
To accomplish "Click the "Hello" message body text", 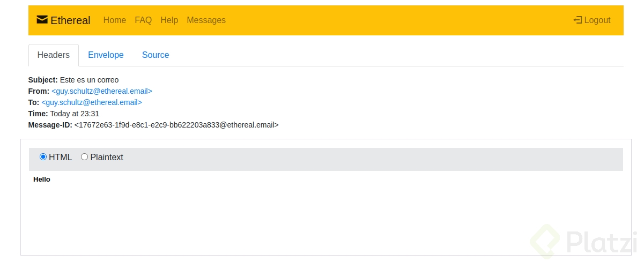I will pos(42,179).
